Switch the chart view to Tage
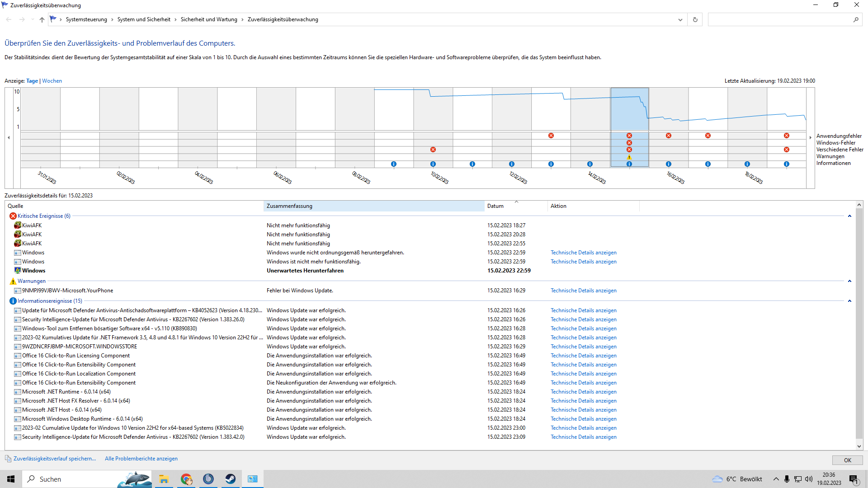This screenshot has width=868, height=488. (32, 81)
